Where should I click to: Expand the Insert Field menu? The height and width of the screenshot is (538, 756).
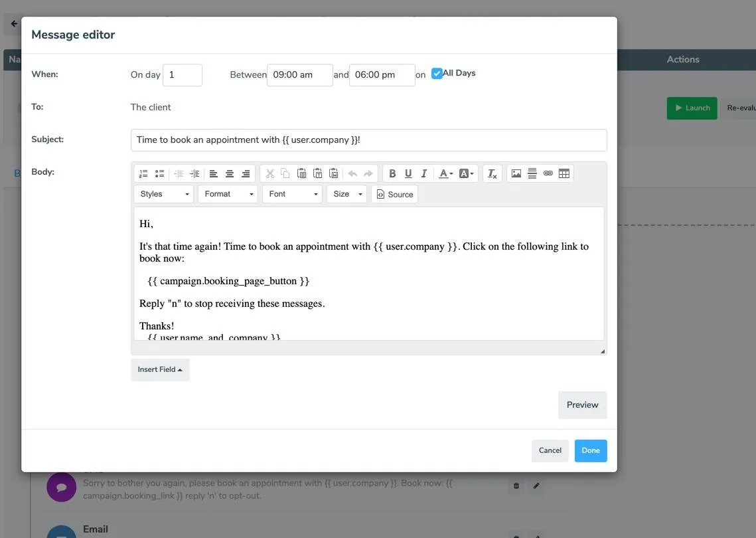159,369
